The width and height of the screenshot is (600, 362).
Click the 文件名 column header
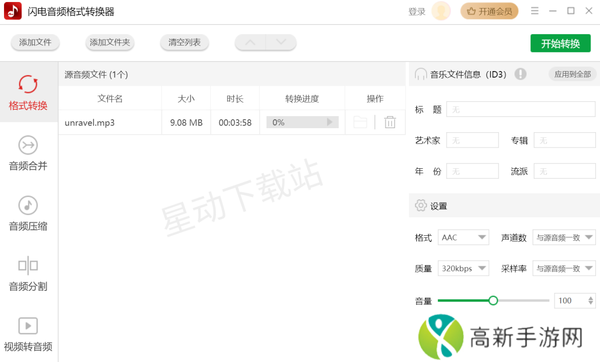coord(110,99)
